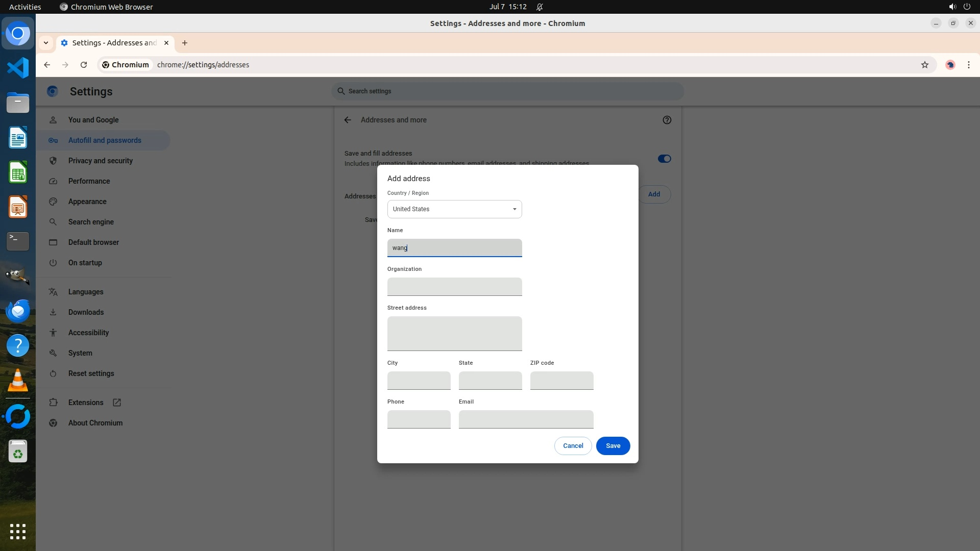Click into the Email input field
Image resolution: width=980 pixels, height=551 pixels.
(526, 419)
